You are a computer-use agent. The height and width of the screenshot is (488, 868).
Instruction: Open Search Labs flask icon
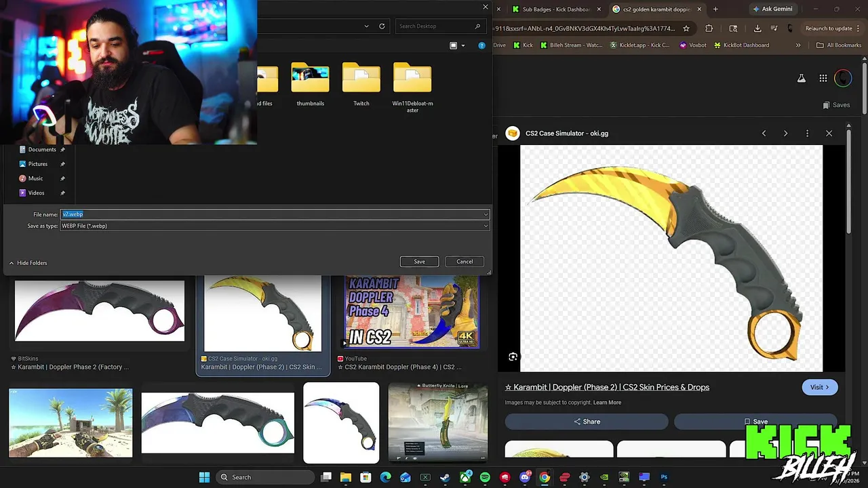tap(802, 78)
